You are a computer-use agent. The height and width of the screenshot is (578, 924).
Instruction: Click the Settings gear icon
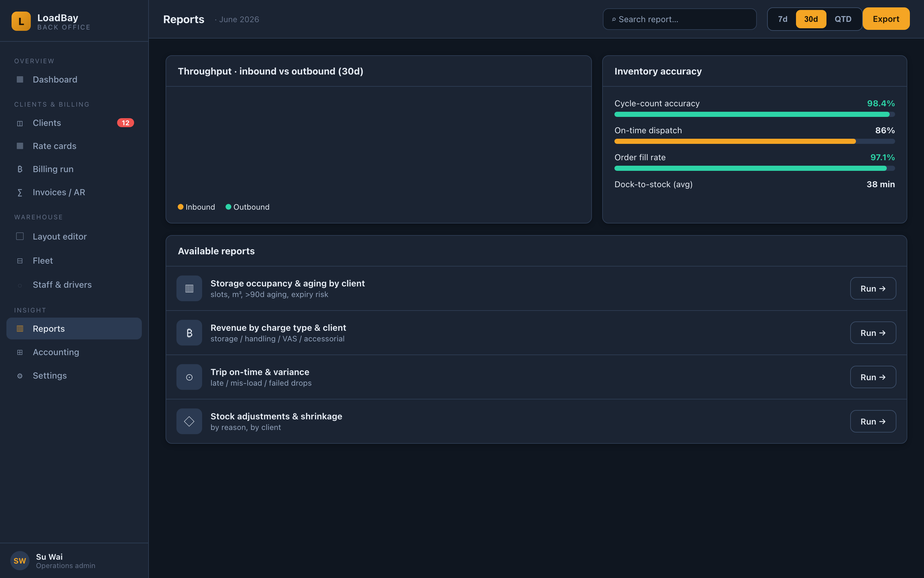pyautogui.click(x=20, y=376)
